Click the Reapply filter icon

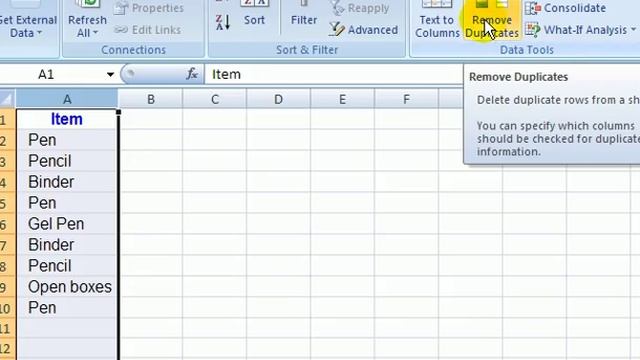pos(337,8)
